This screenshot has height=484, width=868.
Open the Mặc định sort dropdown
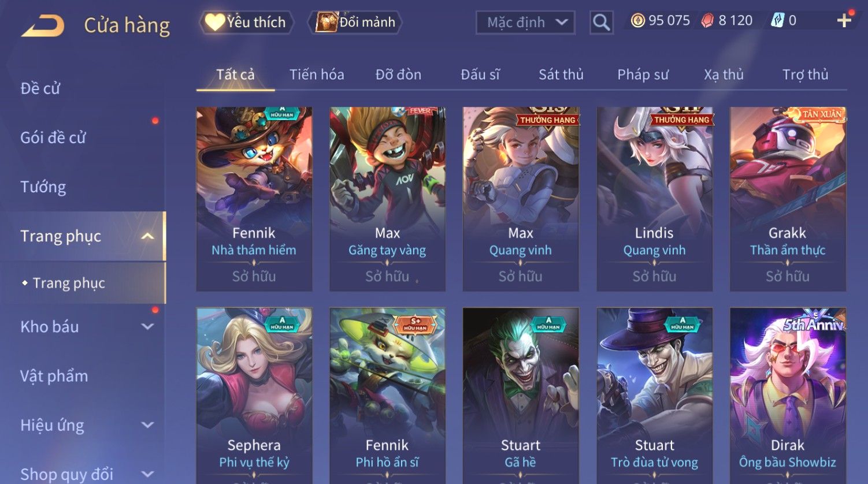(525, 23)
